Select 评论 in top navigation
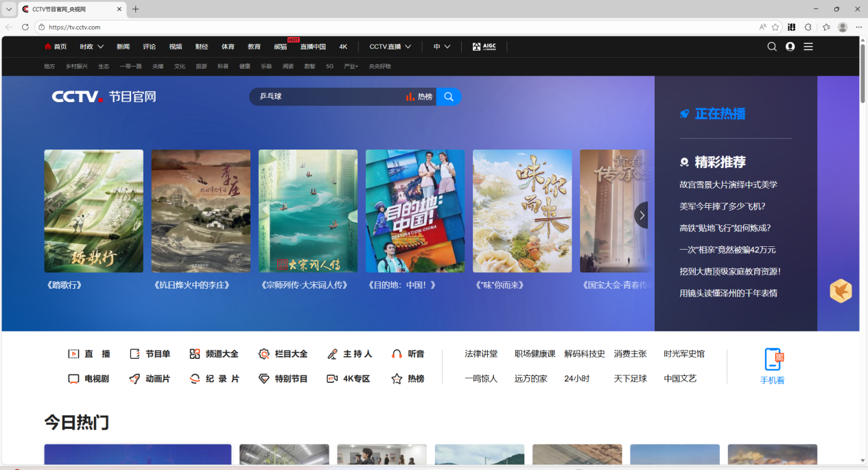868x470 pixels. (149, 47)
